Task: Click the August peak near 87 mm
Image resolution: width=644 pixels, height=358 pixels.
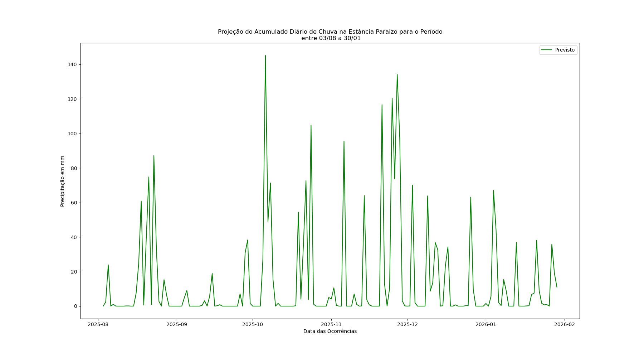Action: (x=154, y=156)
